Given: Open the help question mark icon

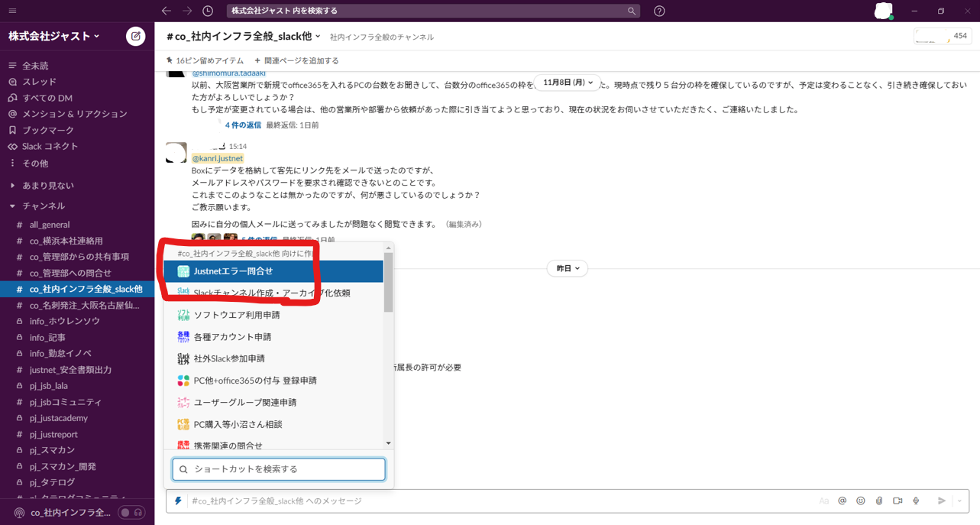Looking at the screenshot, I should (x=659, y=11).
